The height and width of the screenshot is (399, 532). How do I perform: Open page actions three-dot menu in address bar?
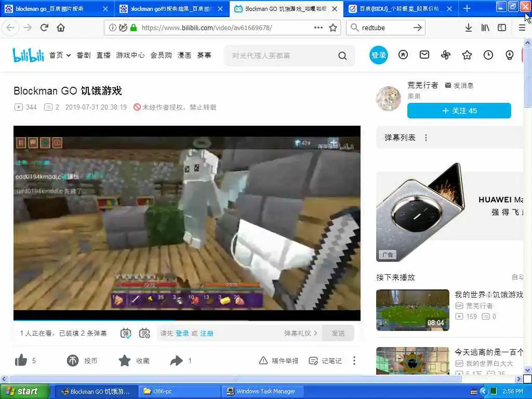[318, 28]
